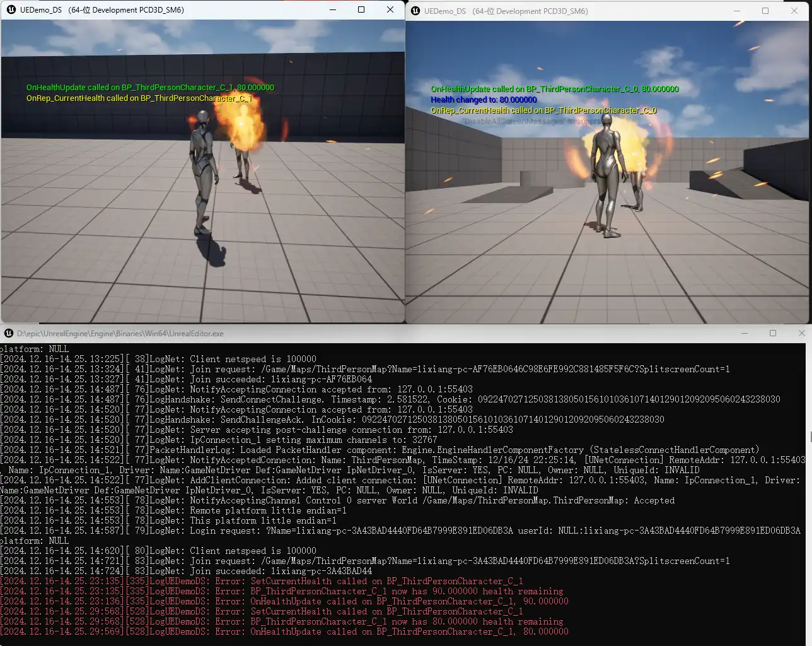
Task: Maximize the UnrealEditor.exe console window
Action: click(x=773, y=333)
